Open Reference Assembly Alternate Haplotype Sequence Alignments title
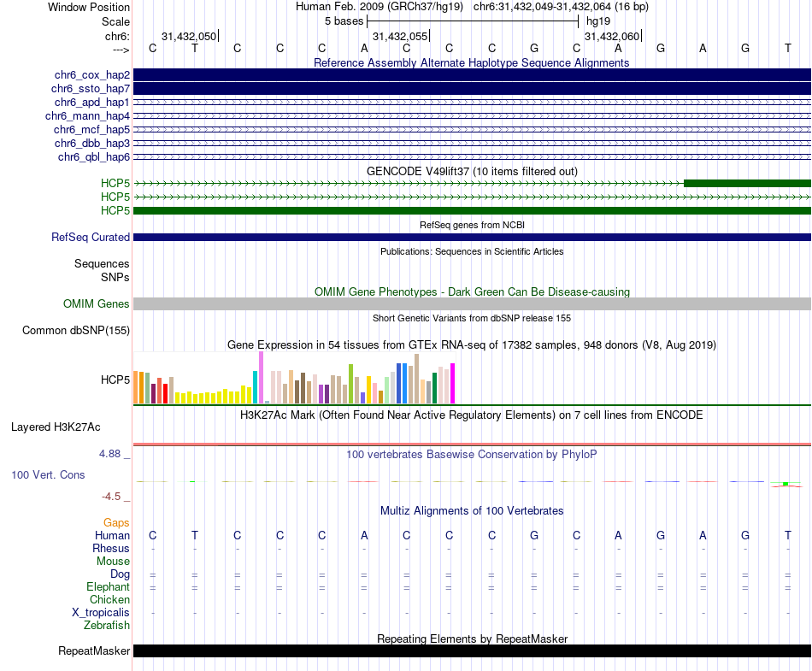The height and width of the screenshot is (671, 812). pyautogui.click(x=472, y=62)
